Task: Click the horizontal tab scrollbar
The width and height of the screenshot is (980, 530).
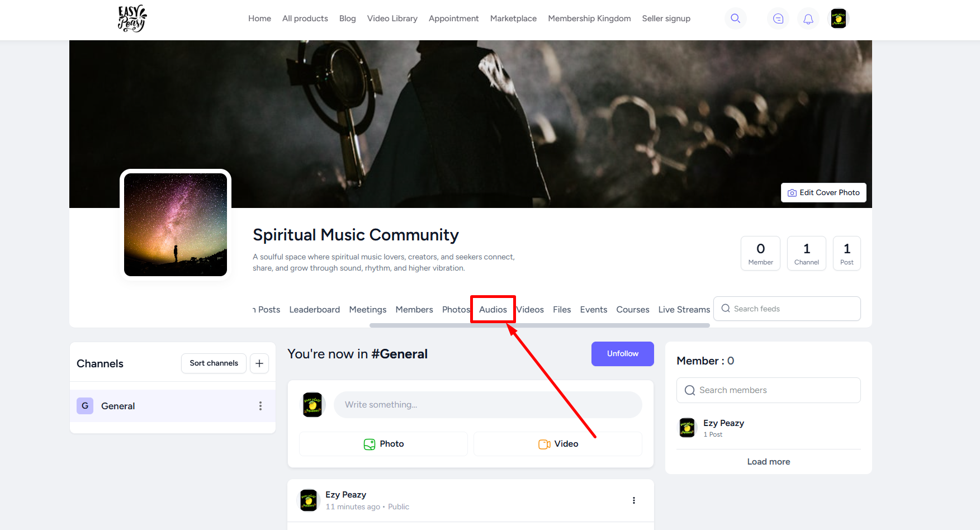Action: (539, 325)
